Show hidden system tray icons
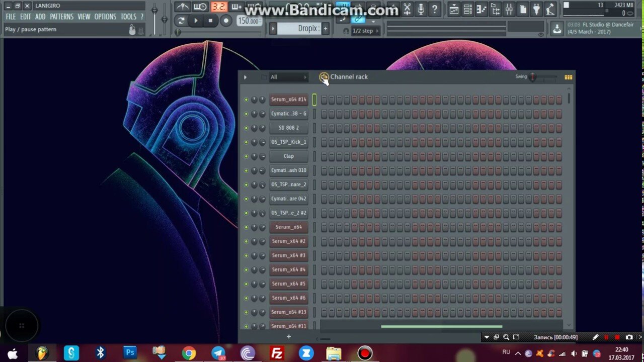This screenshot has height=362, width=644. [518, 353]
